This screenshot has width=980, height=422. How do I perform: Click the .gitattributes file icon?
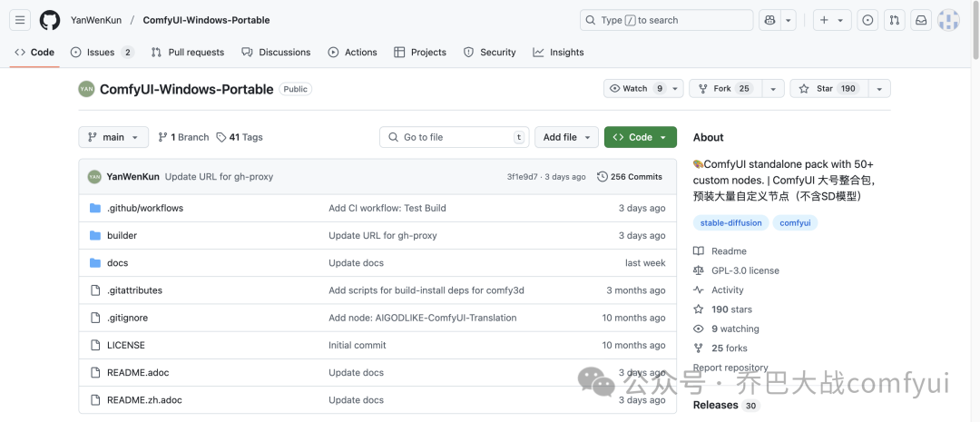pos(95,290)
